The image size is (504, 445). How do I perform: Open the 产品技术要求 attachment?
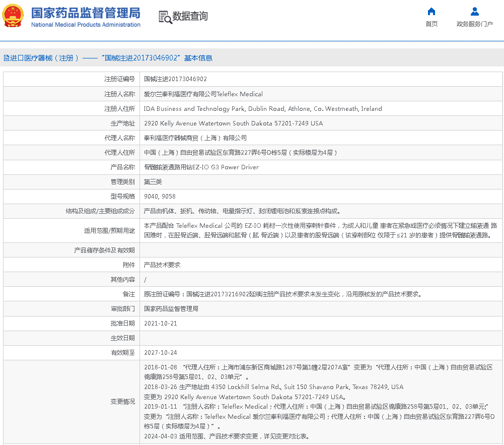(162, 265)
